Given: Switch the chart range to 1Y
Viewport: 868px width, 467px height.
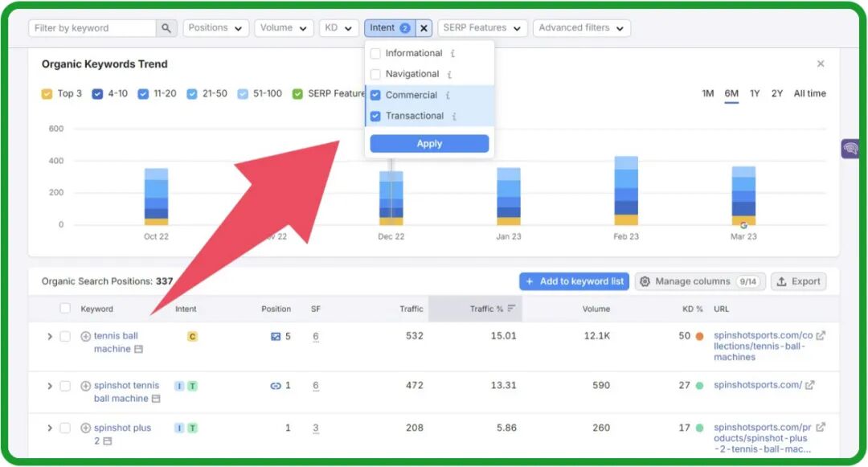Looking at the screenshot, I should [x=755, y=94].
